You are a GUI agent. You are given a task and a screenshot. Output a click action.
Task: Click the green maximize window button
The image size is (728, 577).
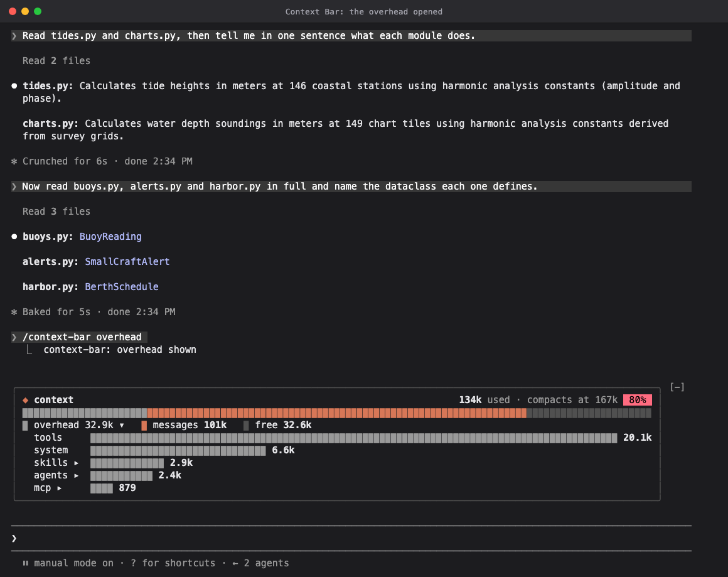[38, 11]
